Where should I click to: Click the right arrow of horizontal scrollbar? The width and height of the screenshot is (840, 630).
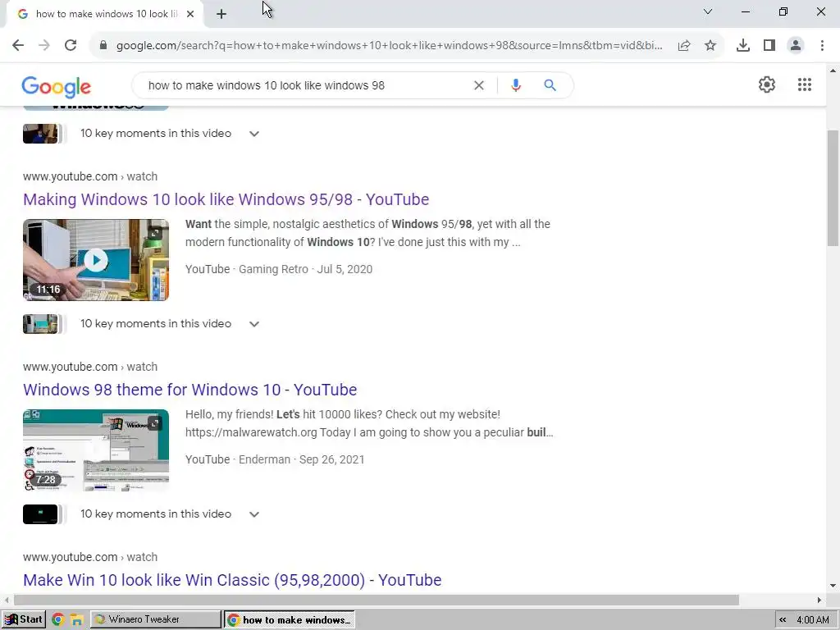819,600
